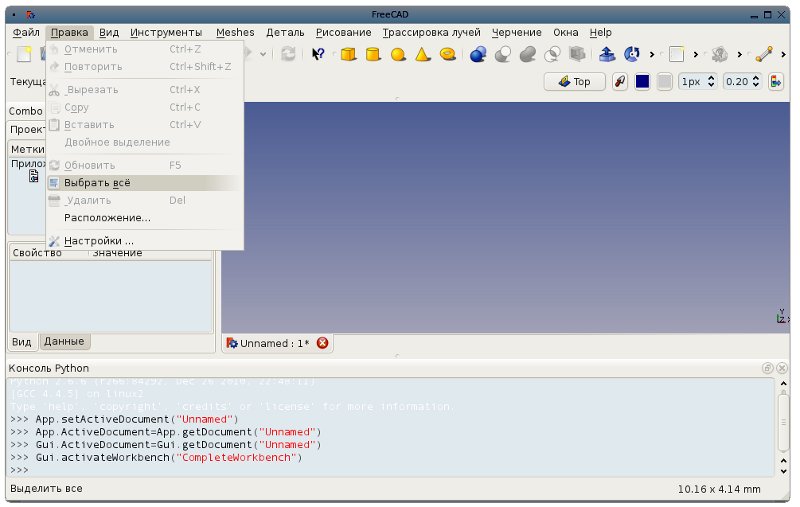Open the Help menu

click(601, 32)
